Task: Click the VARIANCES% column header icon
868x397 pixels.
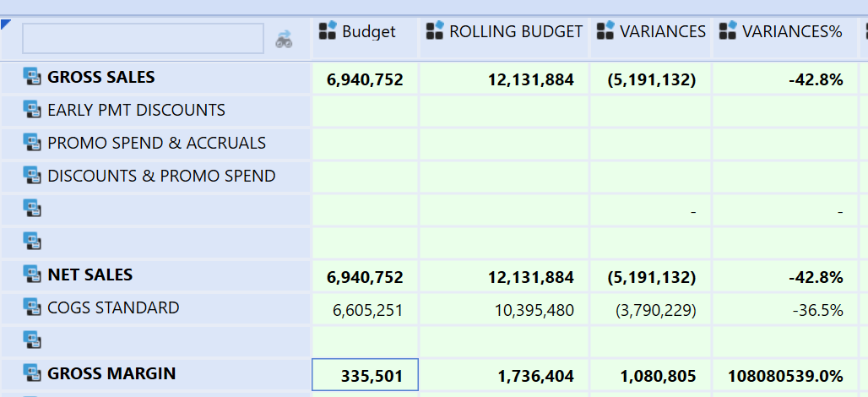Action: [728, 32]
